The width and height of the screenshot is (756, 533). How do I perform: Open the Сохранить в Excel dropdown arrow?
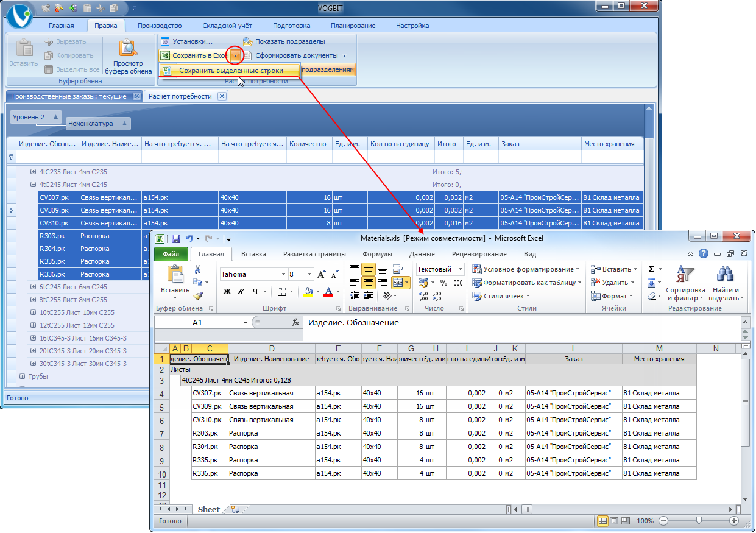(236, 55)
